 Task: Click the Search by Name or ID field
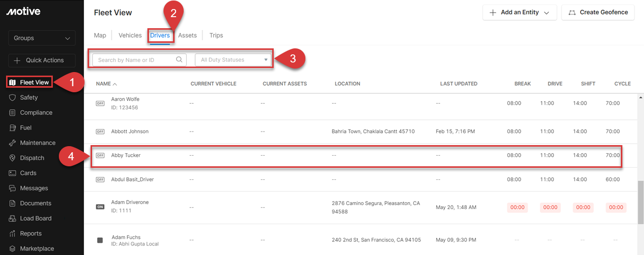point(135,59)
